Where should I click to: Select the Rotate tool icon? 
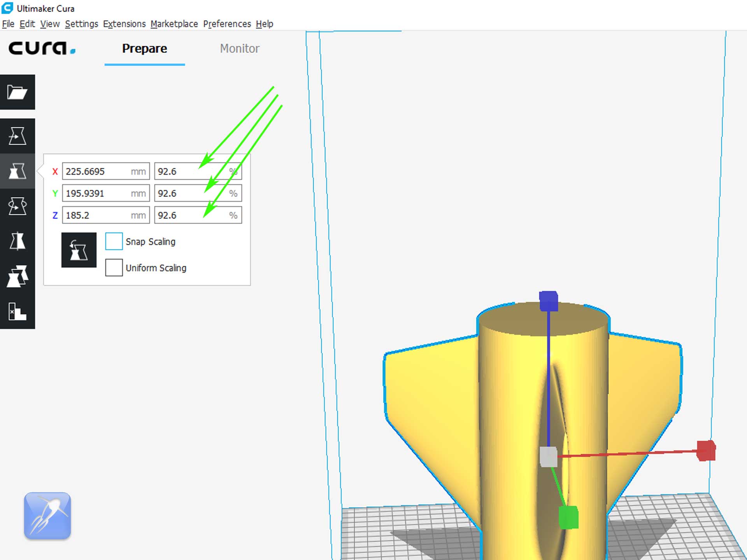point(17,206)
